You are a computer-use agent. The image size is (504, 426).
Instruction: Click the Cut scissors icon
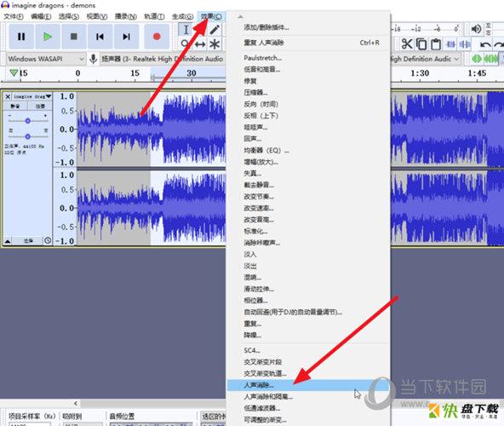[407, 44]
